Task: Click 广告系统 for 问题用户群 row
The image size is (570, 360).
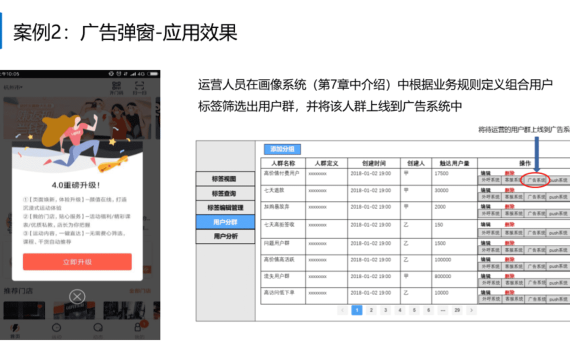Action: (x=536, y=250)
